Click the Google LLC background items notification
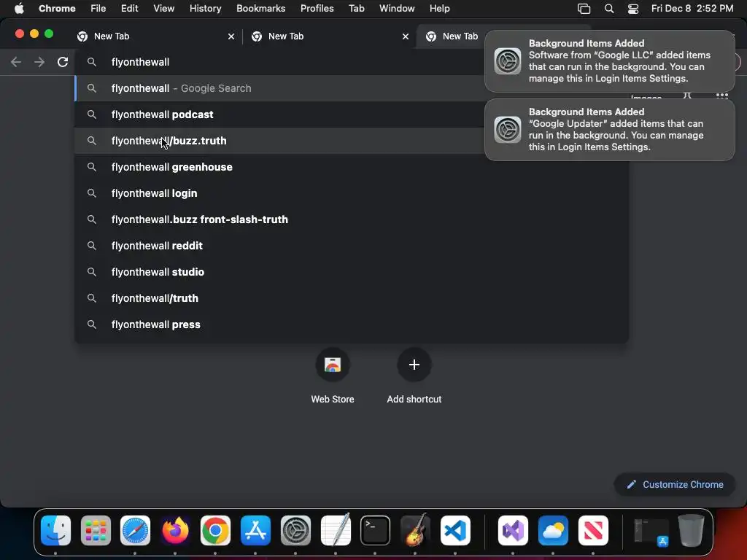 (x=609, y=61)
